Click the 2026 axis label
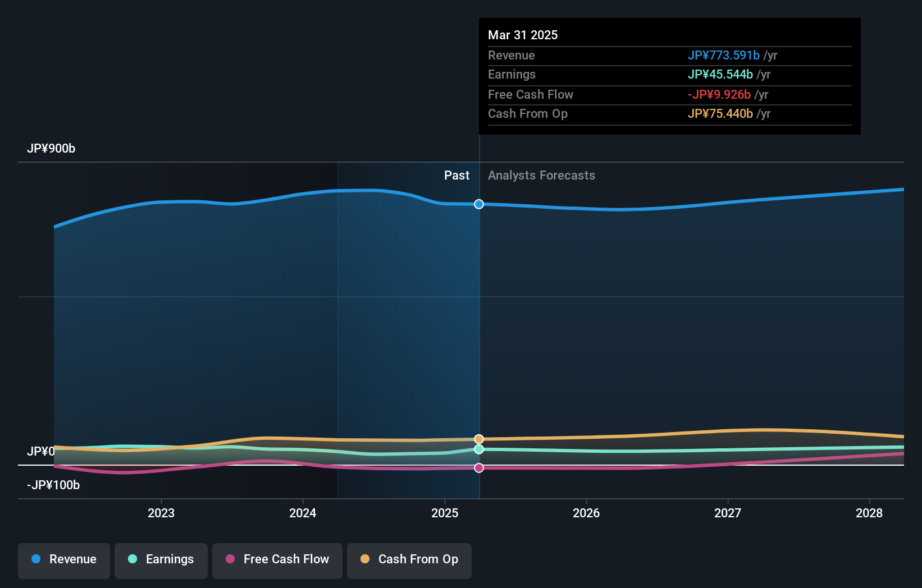The height and width of the screenshot is (588, 922). [x=586, y=513]
